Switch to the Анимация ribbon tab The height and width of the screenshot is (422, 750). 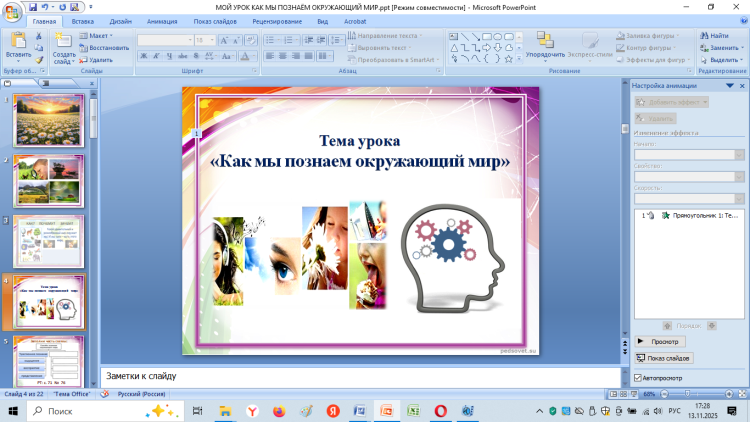tap(161, 20)
